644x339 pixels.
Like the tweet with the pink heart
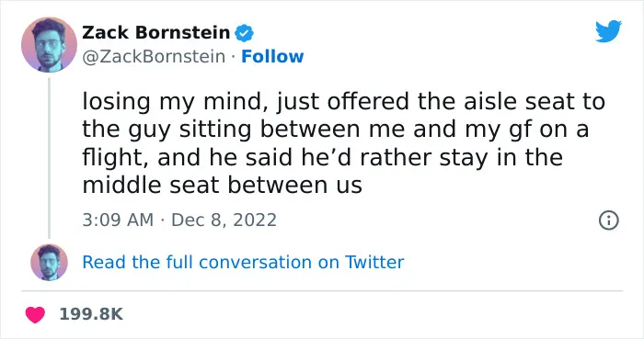coord(35,314)
